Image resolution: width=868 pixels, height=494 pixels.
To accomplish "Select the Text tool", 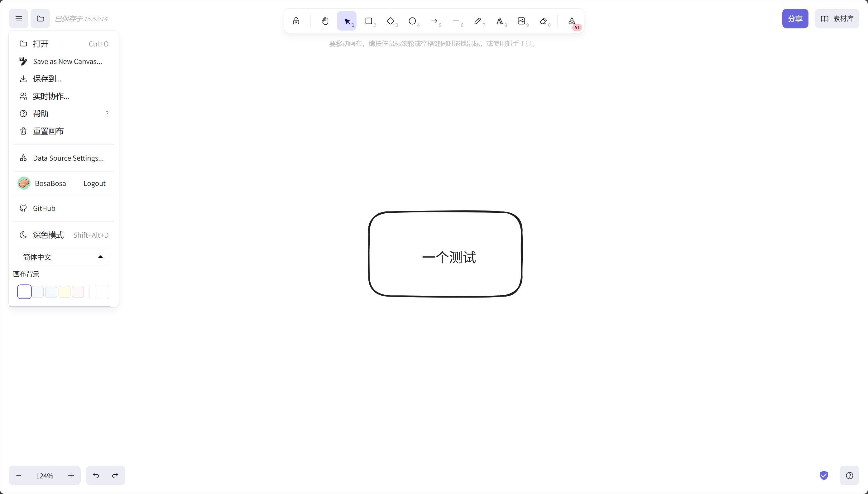I will click(499, 21).
